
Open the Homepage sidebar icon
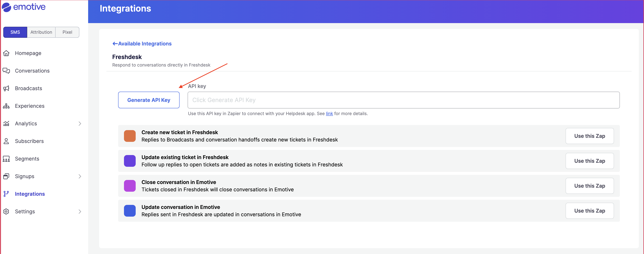tap(6, 53)
